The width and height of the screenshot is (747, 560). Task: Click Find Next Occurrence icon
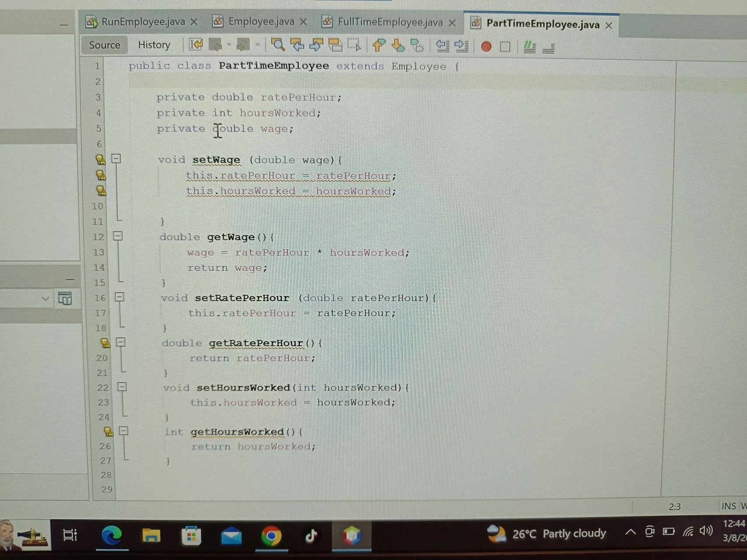coord(316,45)
